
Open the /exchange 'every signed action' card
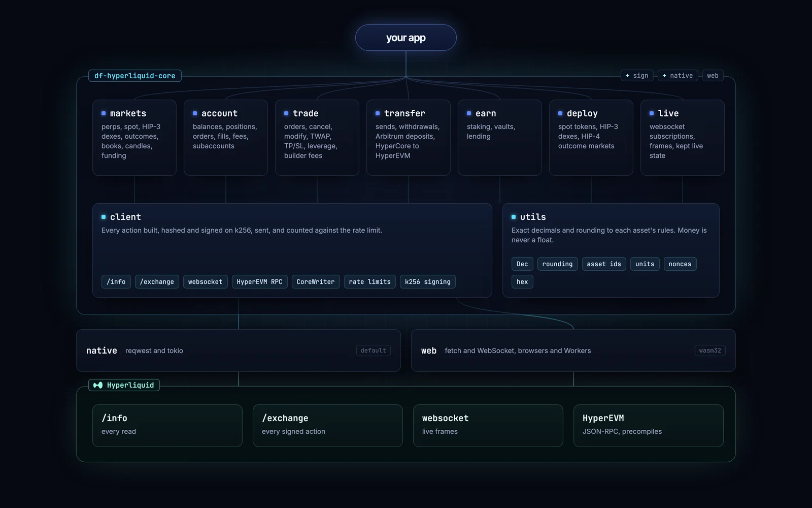[x=328, y=426]
